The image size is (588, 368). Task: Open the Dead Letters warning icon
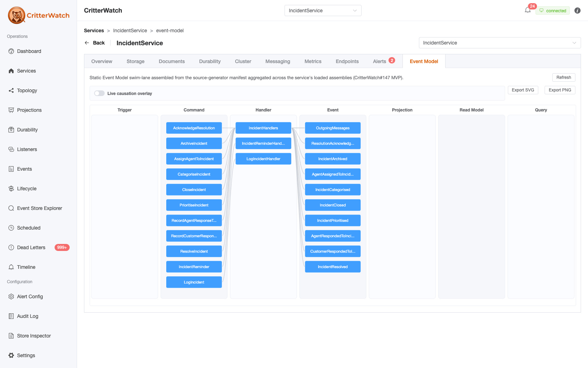click(11, 247)
